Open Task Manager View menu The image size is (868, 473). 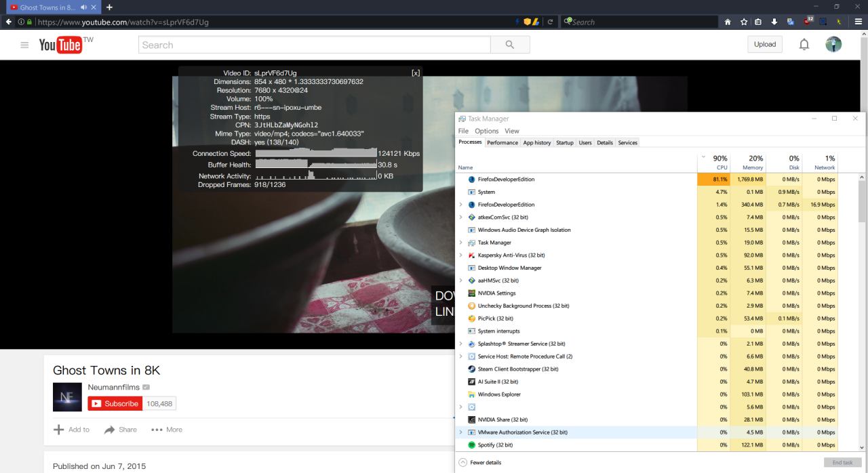[x=511, y=131]
